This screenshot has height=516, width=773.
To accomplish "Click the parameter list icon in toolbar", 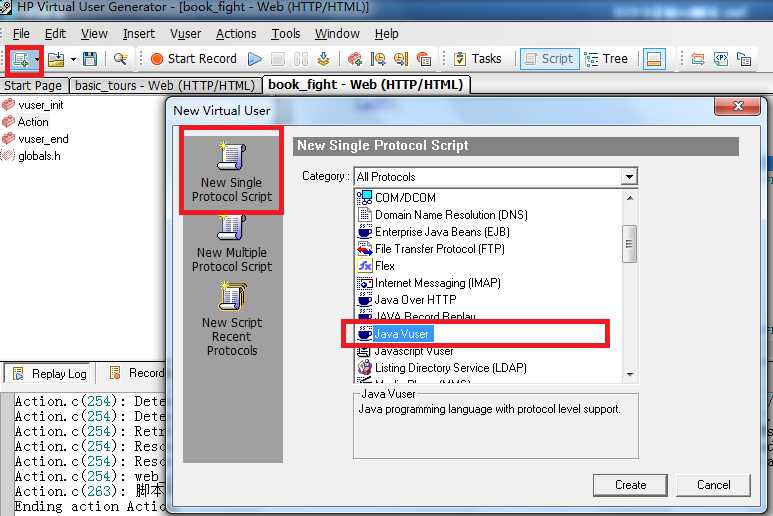I will 721,59.
